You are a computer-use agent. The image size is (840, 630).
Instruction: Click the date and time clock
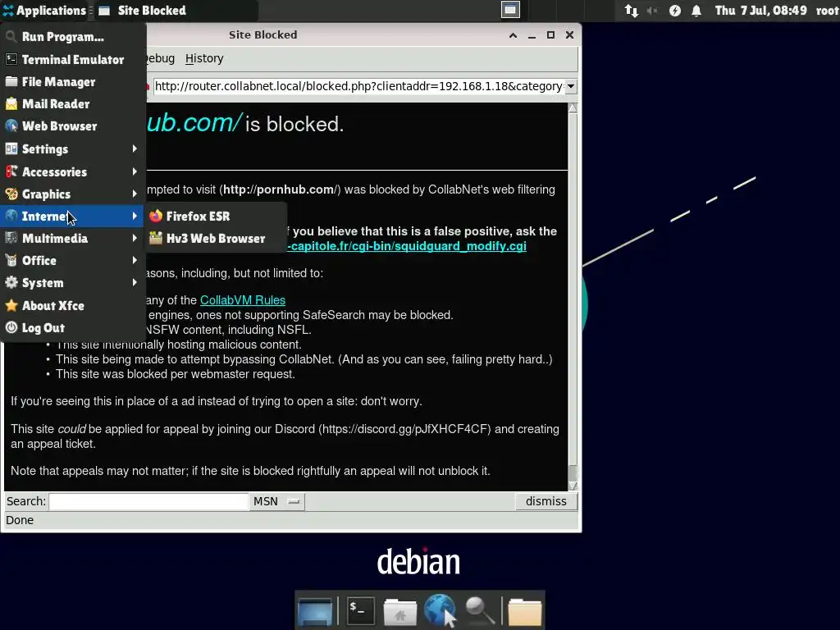pyautogui.click(x=760, y=10)
